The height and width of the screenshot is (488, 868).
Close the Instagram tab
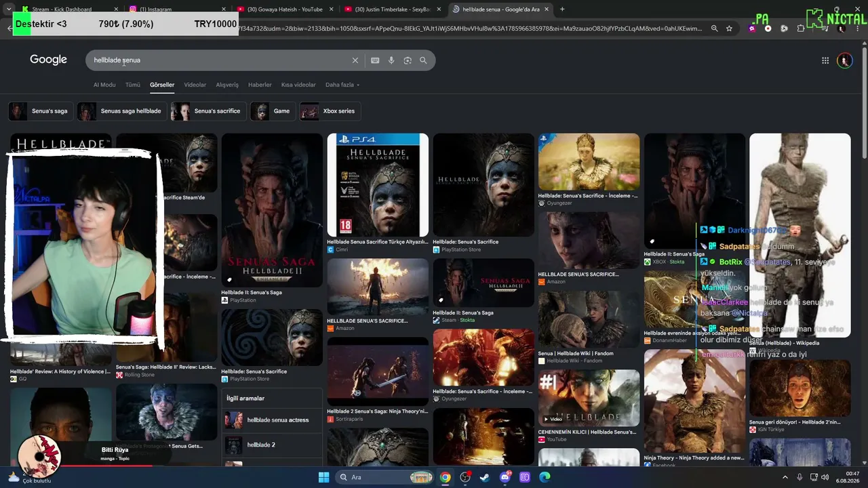[224, 9]
